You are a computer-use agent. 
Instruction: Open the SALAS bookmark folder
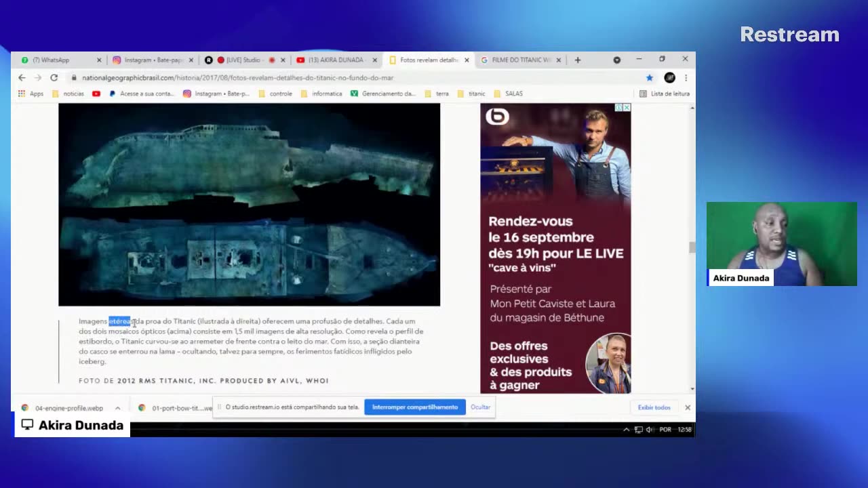tap(509, 94)
